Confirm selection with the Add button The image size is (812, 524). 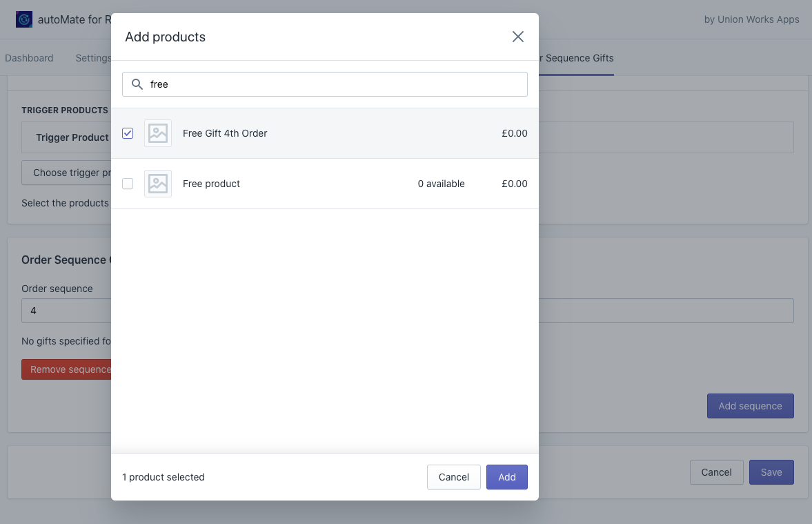pyautogui.click(x=506, y=477)
